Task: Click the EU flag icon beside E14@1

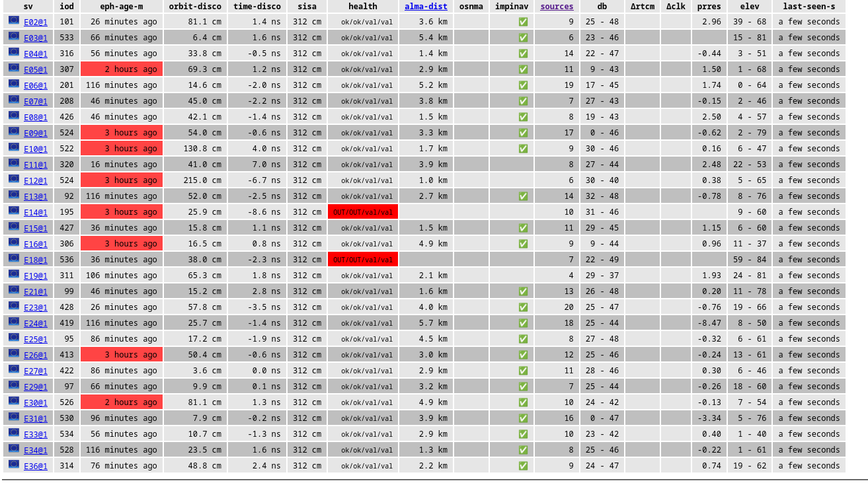Action: click(x=14, y=211)
